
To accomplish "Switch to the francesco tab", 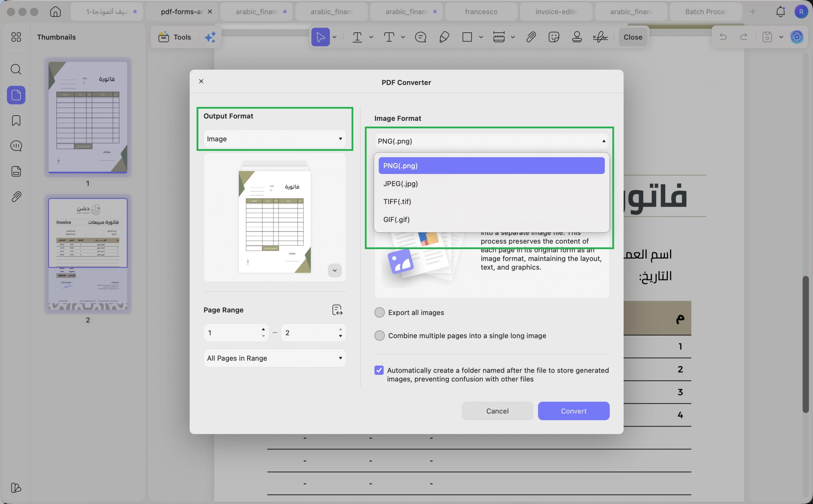I will coord(481,12).
